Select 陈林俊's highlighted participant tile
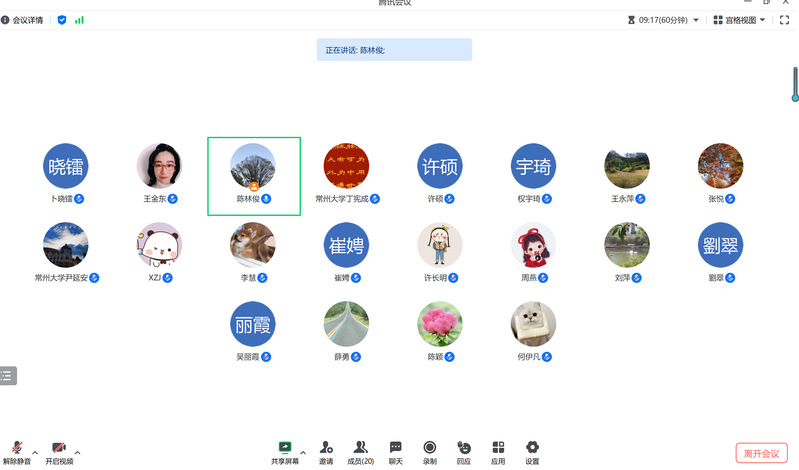 (254, 176)
